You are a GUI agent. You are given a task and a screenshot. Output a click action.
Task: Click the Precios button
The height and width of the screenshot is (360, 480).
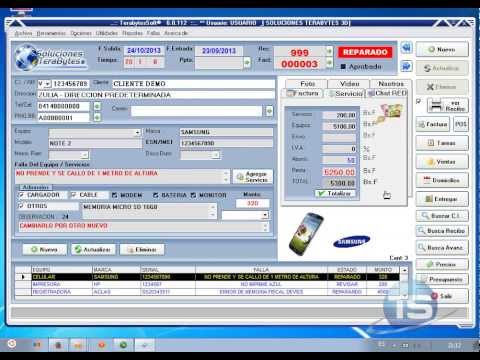pos(442,264)
